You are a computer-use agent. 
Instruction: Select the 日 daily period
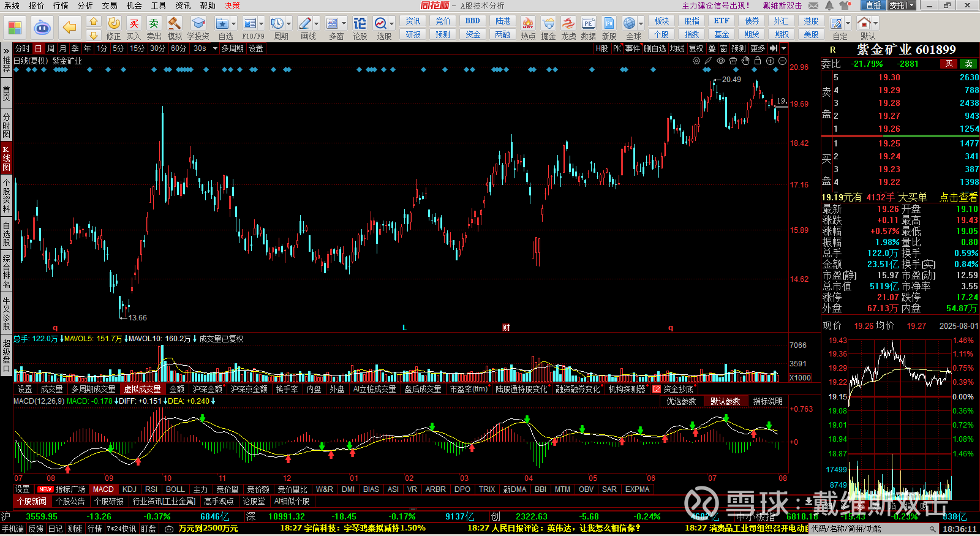pyautogui.click(x=38, y=48)
